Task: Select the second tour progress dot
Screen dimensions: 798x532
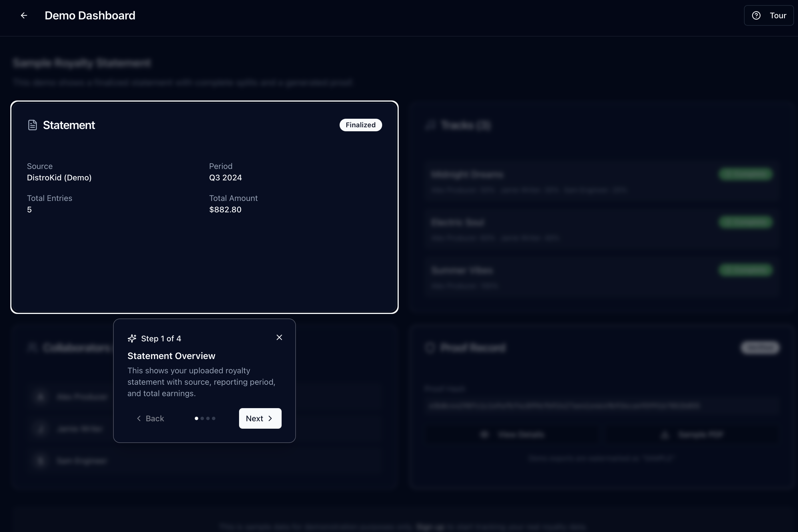Action: coord(202,418)
